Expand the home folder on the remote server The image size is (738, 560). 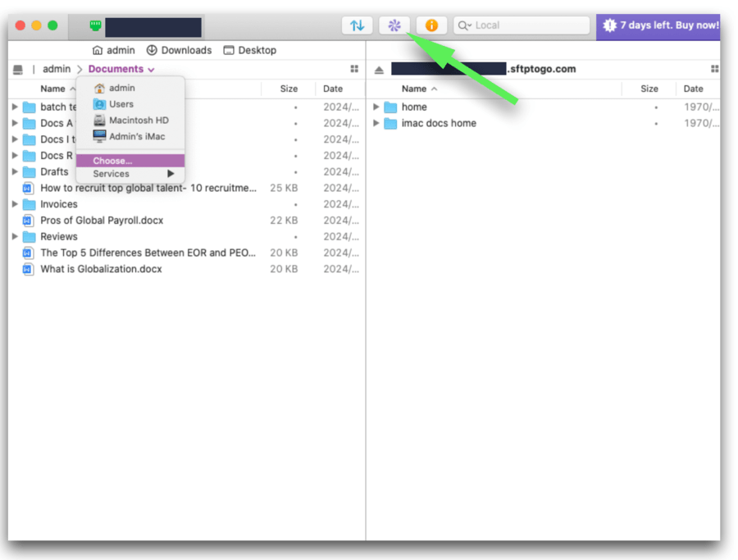point(376,107)
